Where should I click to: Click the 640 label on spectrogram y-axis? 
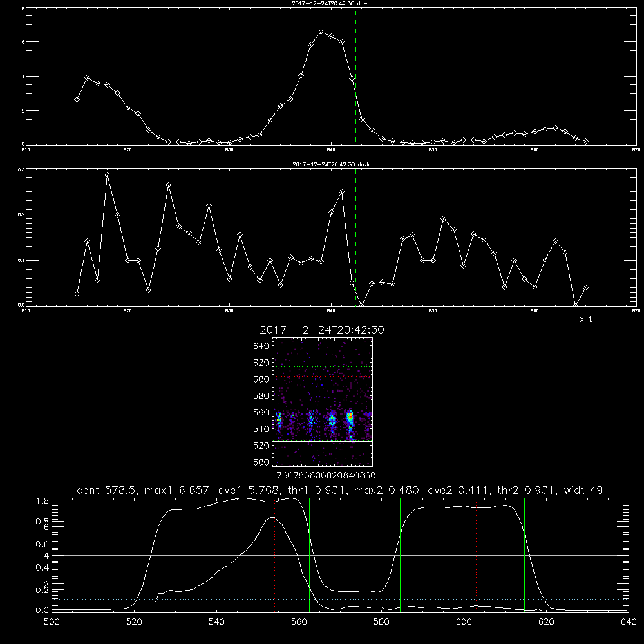[261, 346]
